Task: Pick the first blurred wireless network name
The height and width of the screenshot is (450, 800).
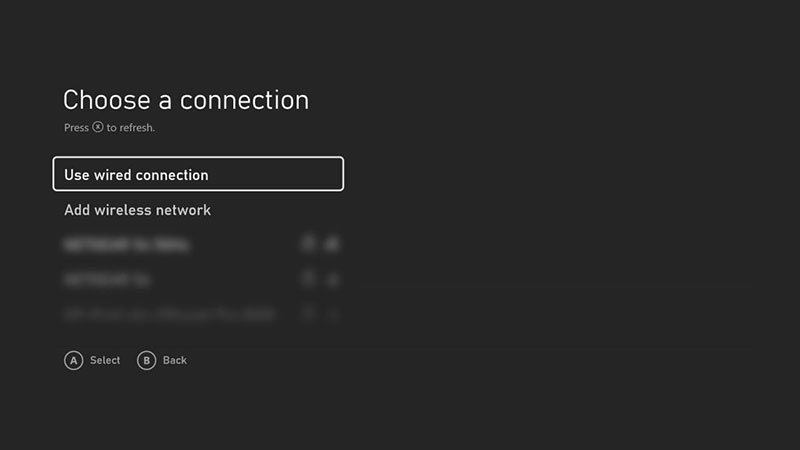Action: pos(127,243)
